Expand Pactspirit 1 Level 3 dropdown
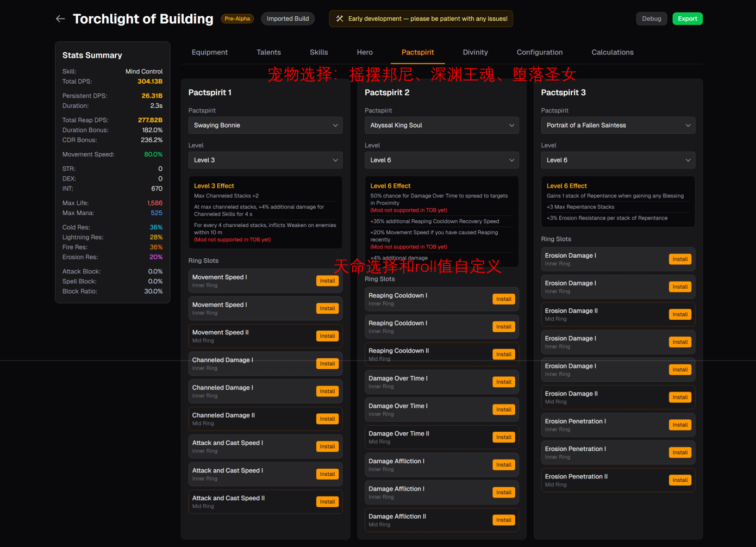 [265, 160]
